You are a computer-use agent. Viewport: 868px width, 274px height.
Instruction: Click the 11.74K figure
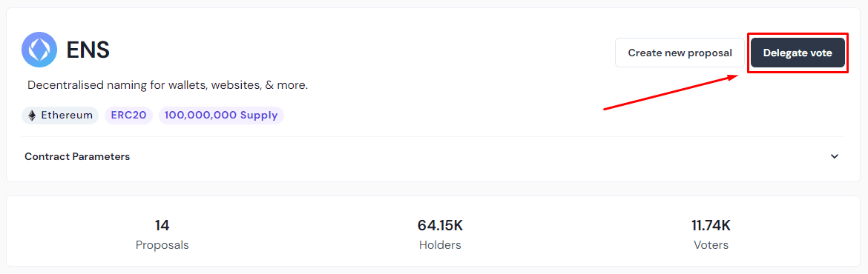pos(711,225)
